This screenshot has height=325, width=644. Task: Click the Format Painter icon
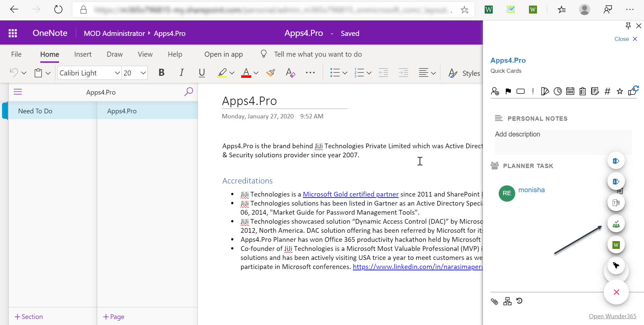coord(271,73)
